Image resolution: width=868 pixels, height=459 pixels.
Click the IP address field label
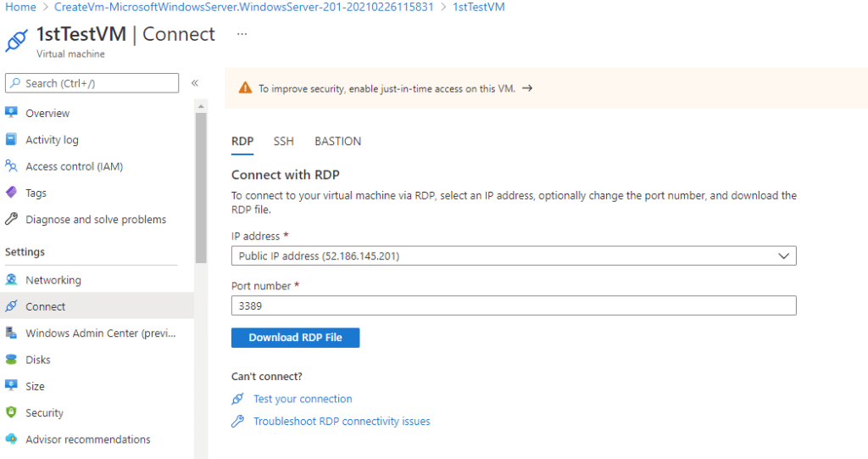pyautogui.click(x=256, y=236)
